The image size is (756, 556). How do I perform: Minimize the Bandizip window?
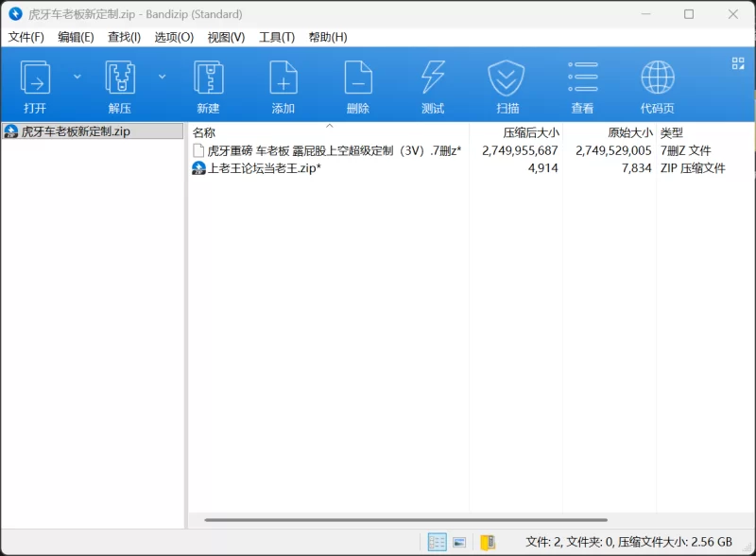(x=645, y=14)
